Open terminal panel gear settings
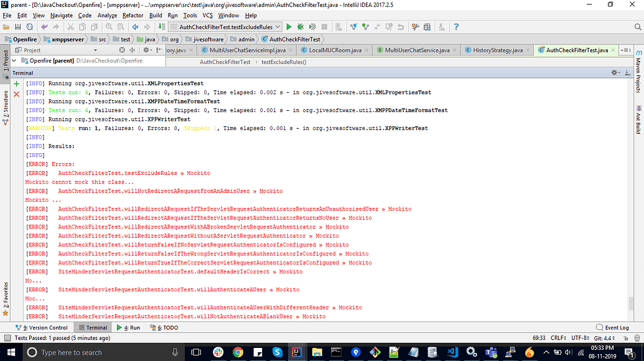This screenshot has width=644, height=361. point(615,73)
